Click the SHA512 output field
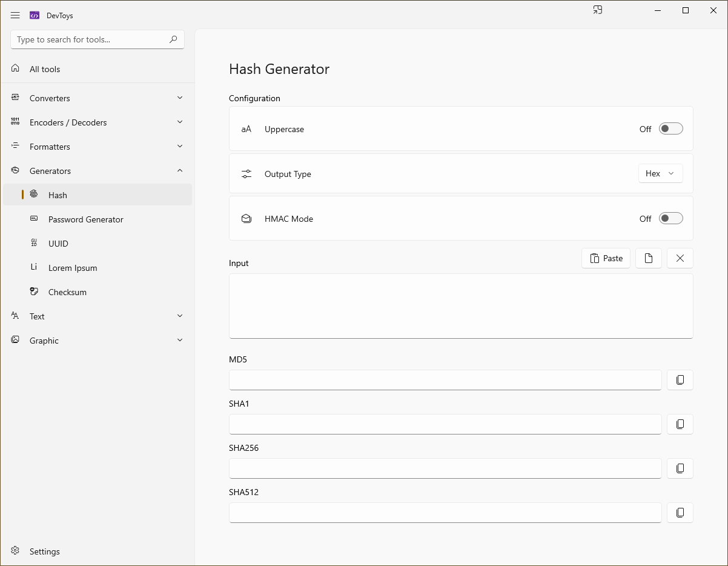 coord(445,513)
